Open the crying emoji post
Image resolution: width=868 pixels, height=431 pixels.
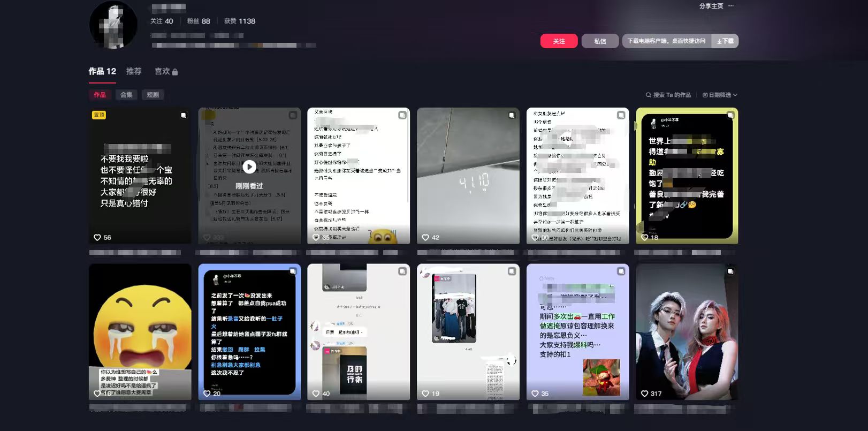(140, 332)
